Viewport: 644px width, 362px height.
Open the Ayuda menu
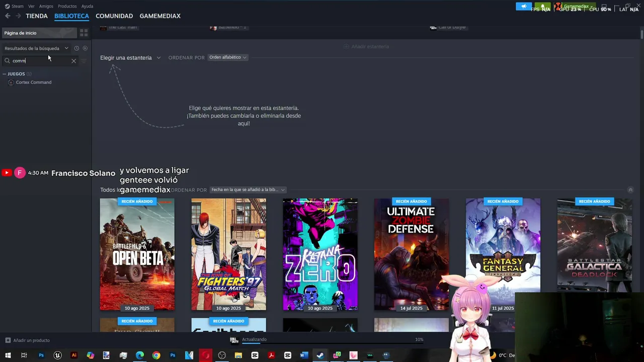[x=87, y=6]
